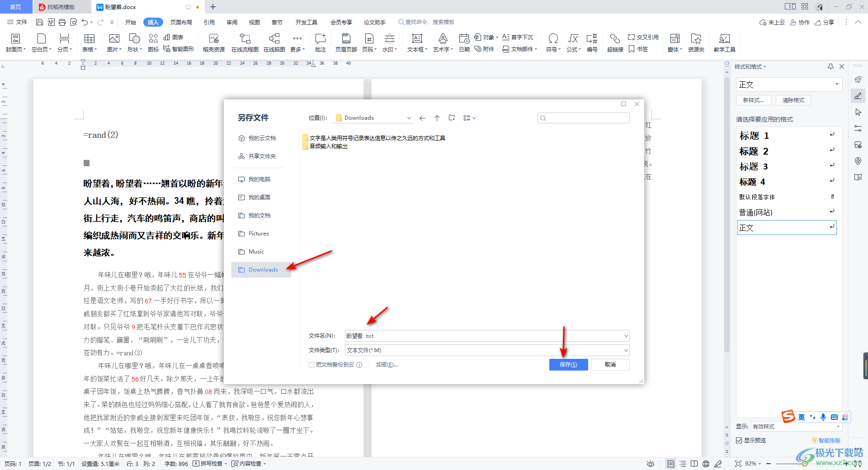Open the 文档部件 dropdown

pos(520,49)
